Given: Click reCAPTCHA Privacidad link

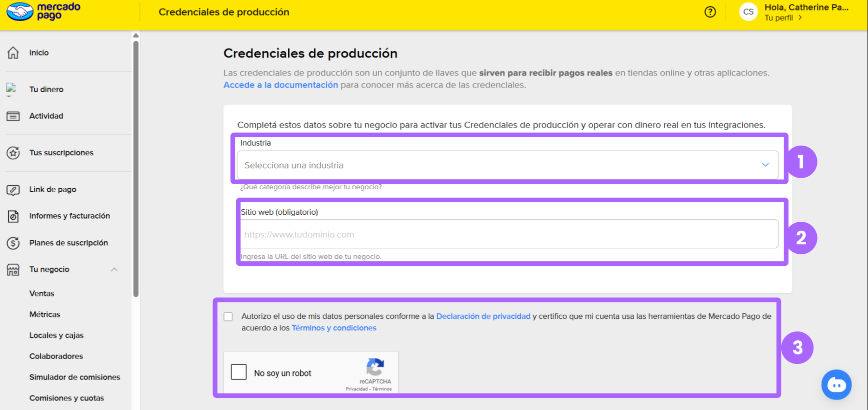Looking at the screenshot, I should [357, 389].
